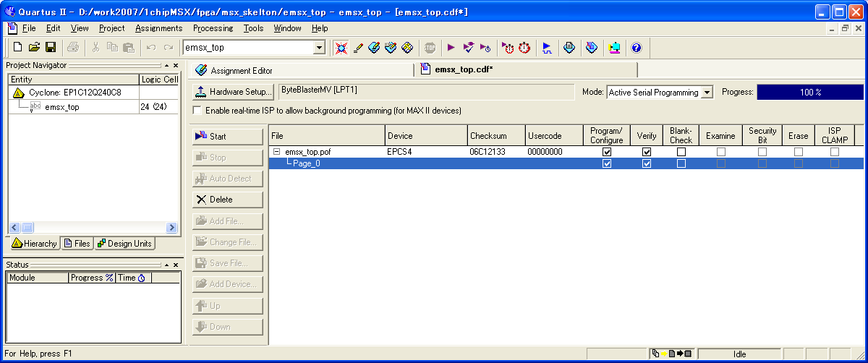Click the first red stopwatch timing icon
The image size is (868, 363).
(508, 48)
